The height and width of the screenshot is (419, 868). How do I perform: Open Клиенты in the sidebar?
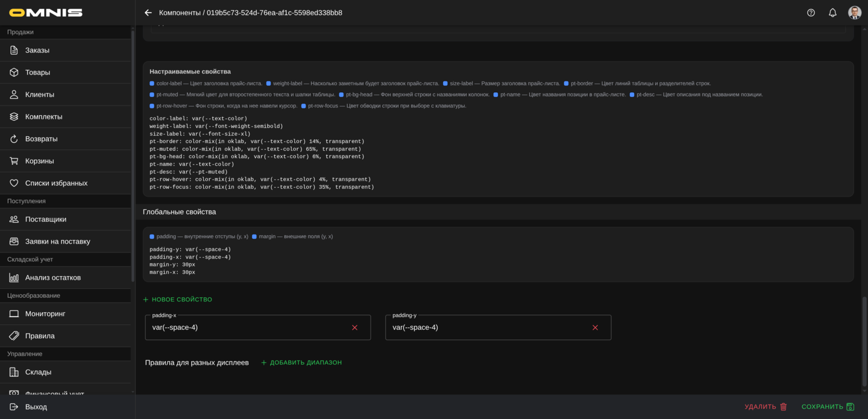click(40, 95)
